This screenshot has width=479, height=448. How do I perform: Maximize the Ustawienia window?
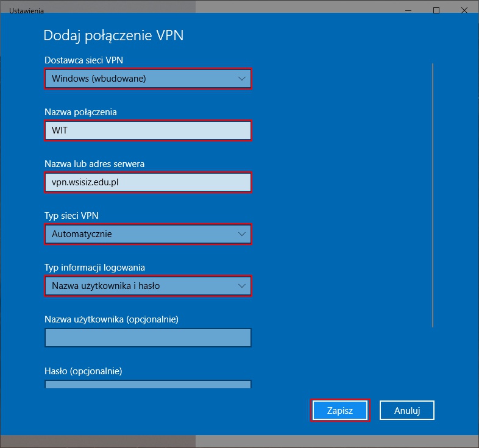point(436,10)
